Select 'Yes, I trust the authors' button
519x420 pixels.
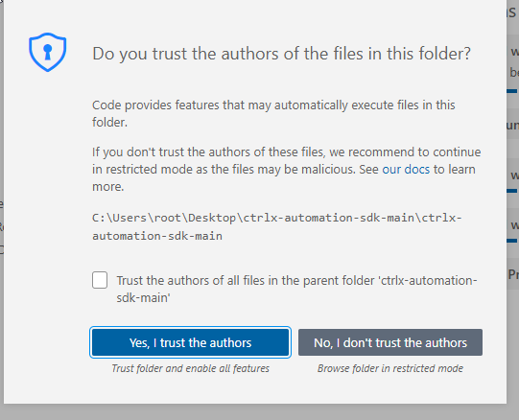click(x=190, y=342)
